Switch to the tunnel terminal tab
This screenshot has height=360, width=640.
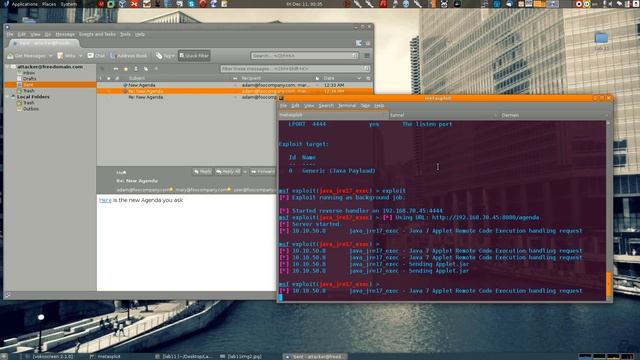coord(443,115)
